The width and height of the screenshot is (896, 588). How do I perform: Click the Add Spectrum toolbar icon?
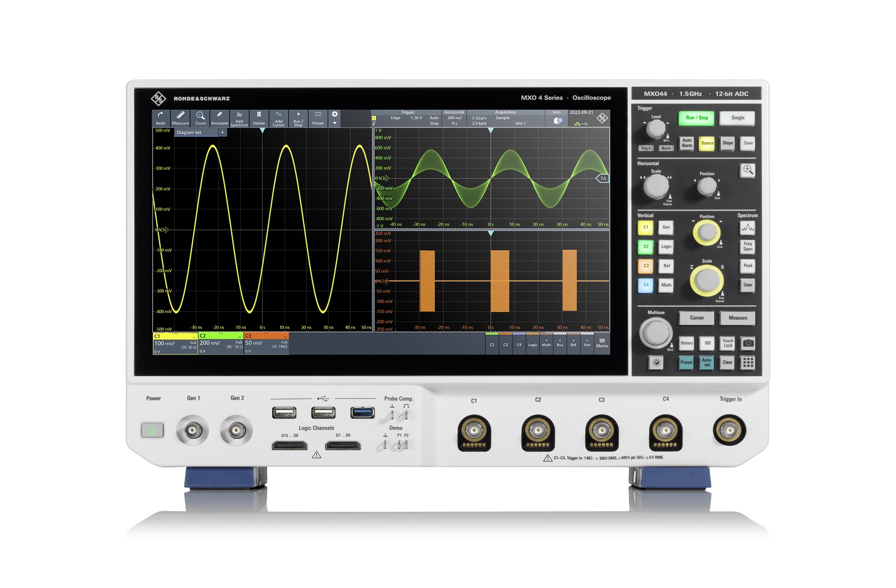pyautogui.click(x=239, y=118)
